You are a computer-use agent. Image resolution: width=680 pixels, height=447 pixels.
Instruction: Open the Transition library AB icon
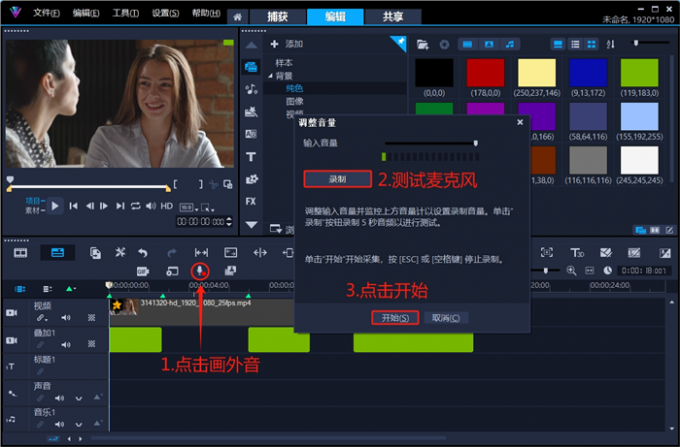251,134
